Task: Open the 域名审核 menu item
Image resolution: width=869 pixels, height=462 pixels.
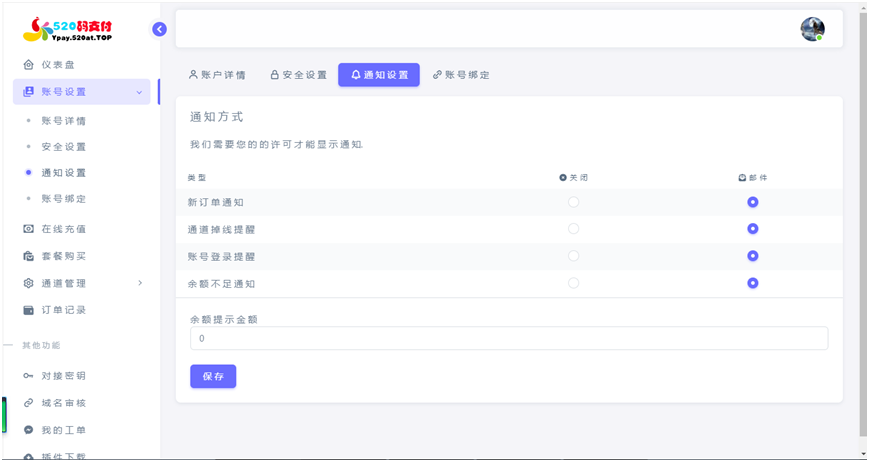Action: pos(81,403)
